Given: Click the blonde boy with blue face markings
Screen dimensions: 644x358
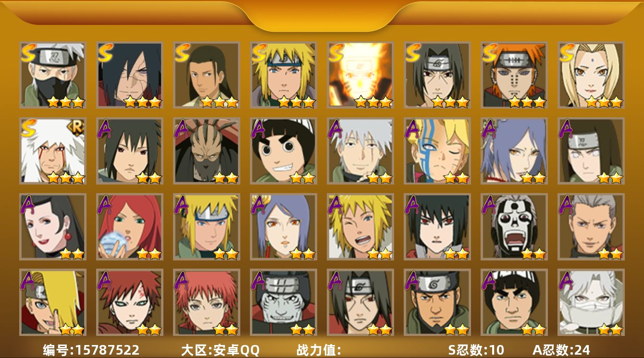Looking at the screenshot, I should [x=437, y=151].
